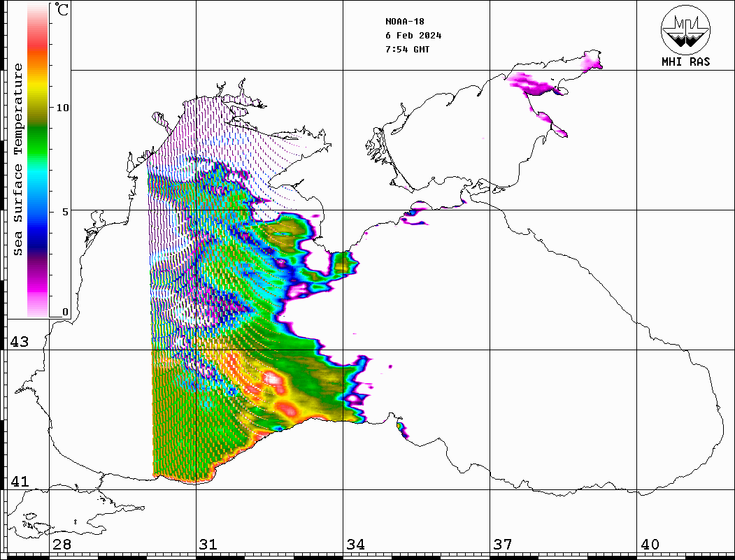Click longitude label '31'

208,545
